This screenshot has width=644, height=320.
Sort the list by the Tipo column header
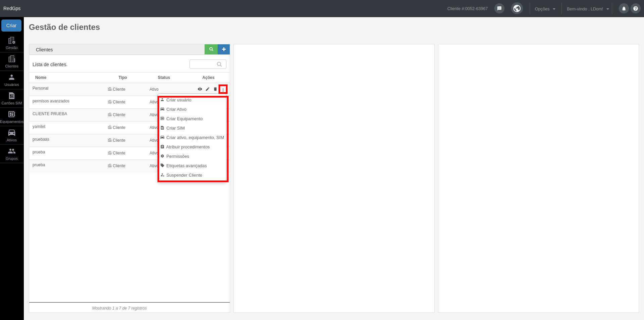point(123,78)
